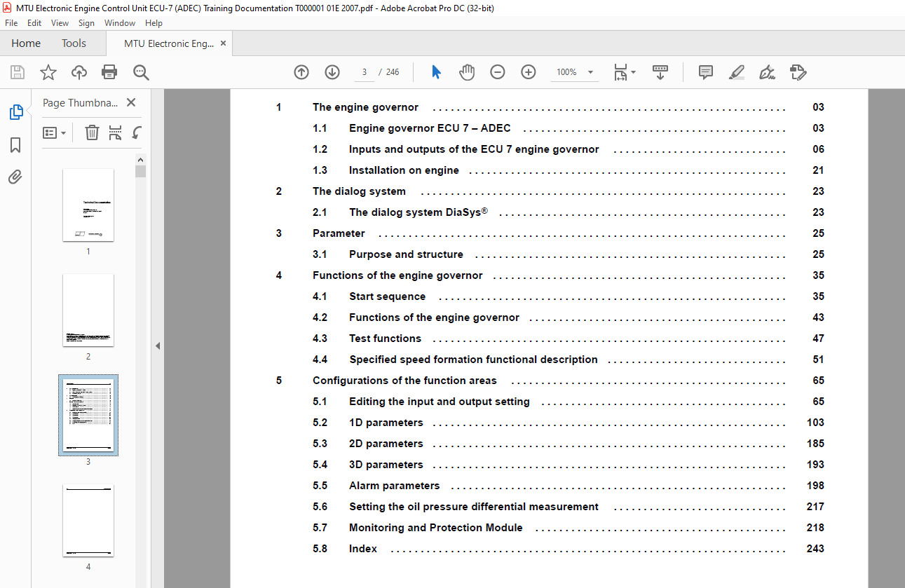This screenshot has height=588, width=905.
Task: Click 'Installation on engine' contents entry
Action: click(404, 170)
